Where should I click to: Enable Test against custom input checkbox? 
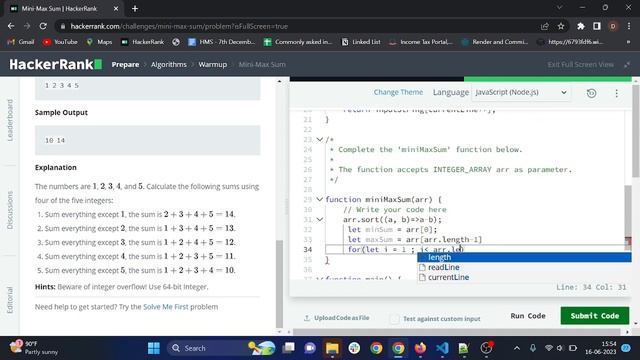tap(394, 318)
